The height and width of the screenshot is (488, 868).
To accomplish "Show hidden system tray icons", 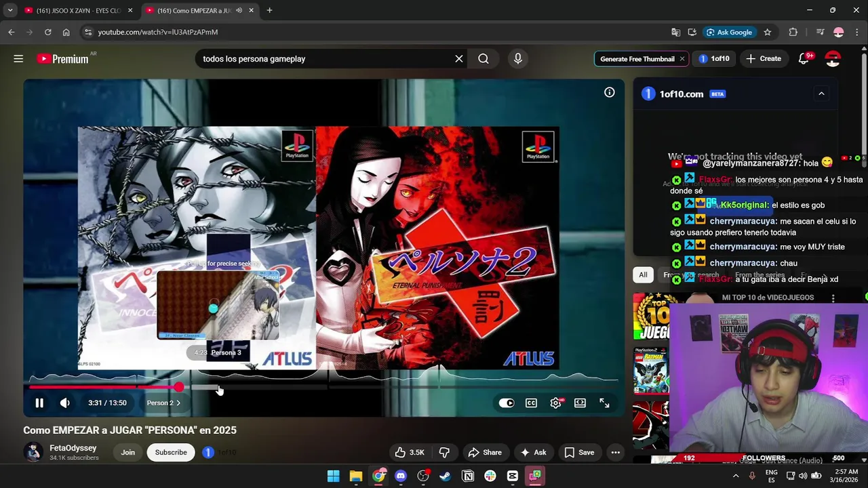I will point(736,476).
